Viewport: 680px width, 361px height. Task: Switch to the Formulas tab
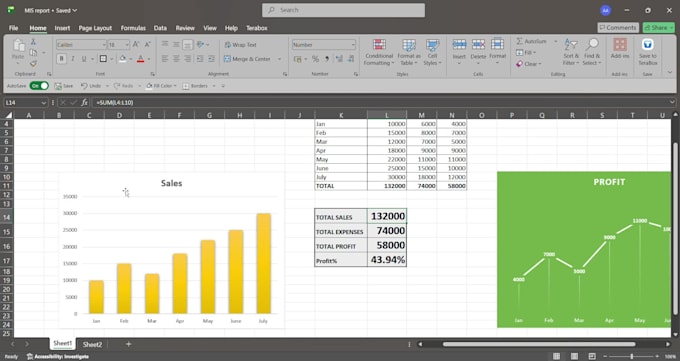(133, 28)
